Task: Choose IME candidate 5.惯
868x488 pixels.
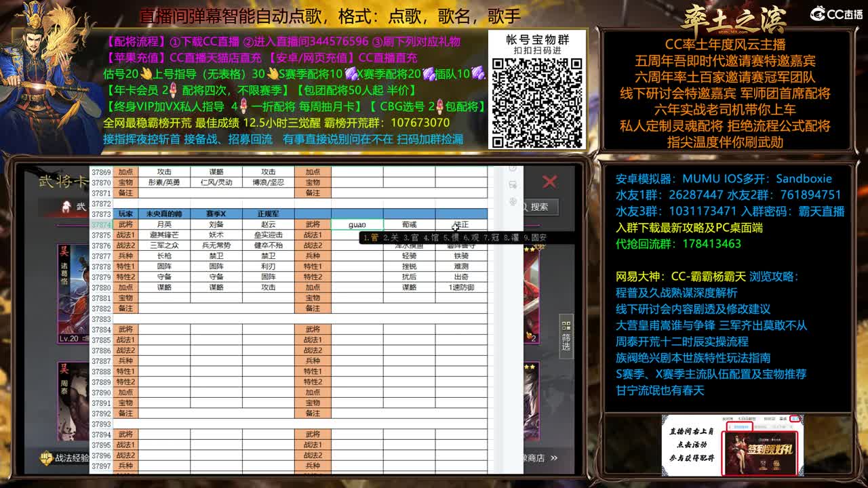Action: tap(451, 237)
